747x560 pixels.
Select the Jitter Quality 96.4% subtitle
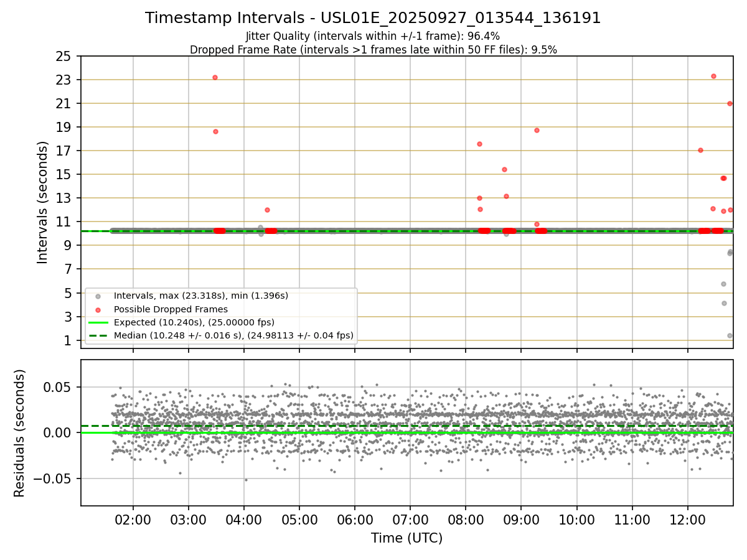pyautogui.click(x=373, y=36)
